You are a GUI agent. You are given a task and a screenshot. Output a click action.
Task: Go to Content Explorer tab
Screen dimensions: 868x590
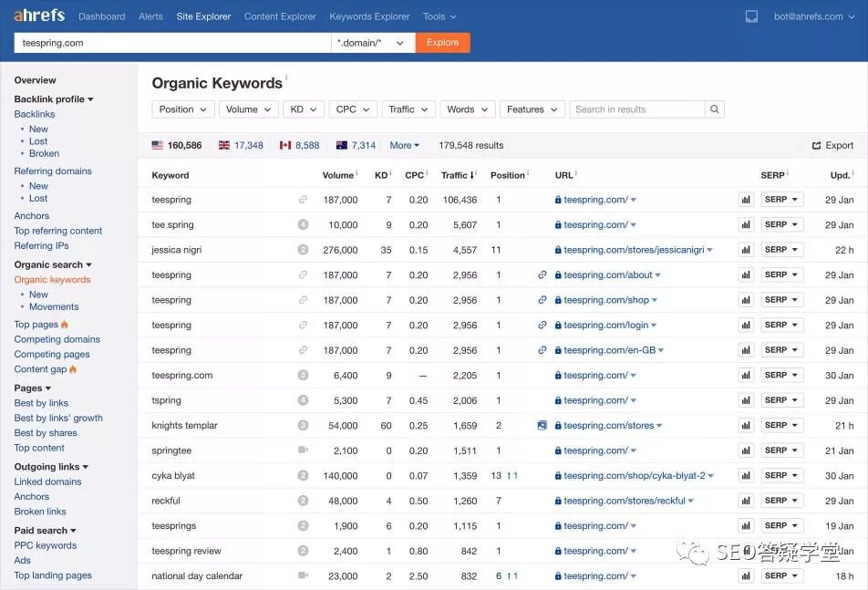click(280, 16)
